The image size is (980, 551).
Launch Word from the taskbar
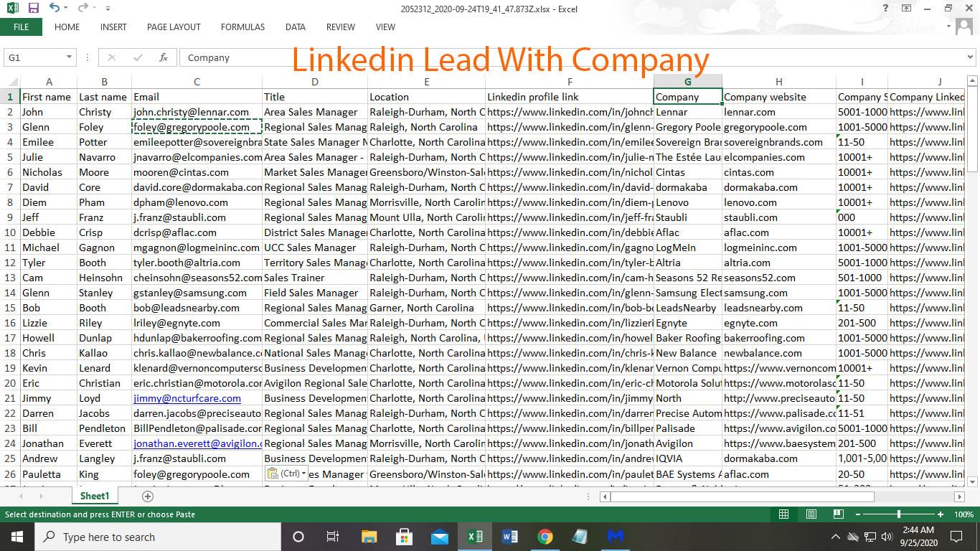tap(510, 536)
